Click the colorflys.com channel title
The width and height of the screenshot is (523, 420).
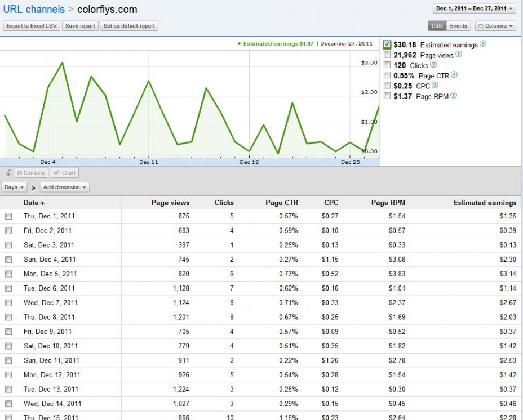pyautogui.click(x=107, y=10)
